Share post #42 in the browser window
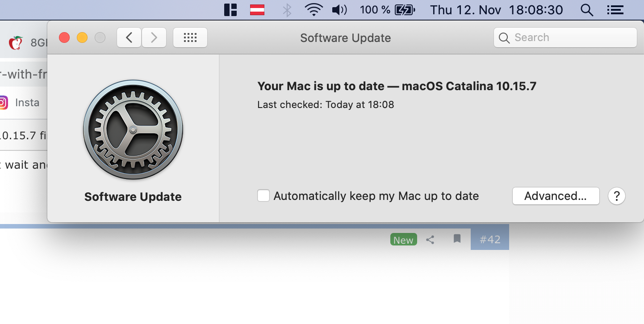Image resolution: width=644 pixels, height=324 pixels. pos(430,240)
